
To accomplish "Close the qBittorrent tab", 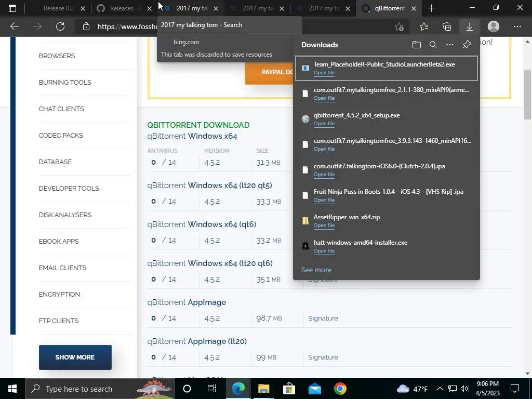I will tap(414, 8).
